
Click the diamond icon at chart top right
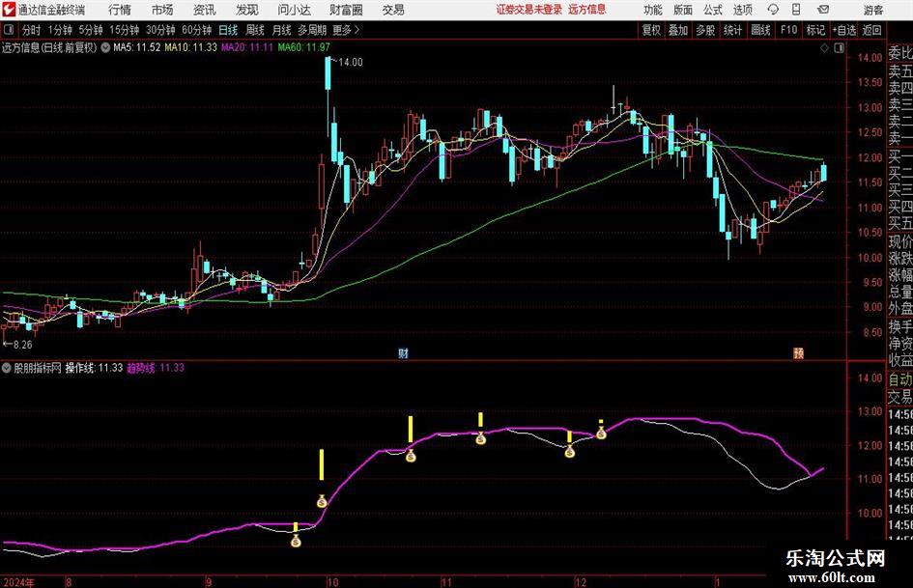(824, 48)
